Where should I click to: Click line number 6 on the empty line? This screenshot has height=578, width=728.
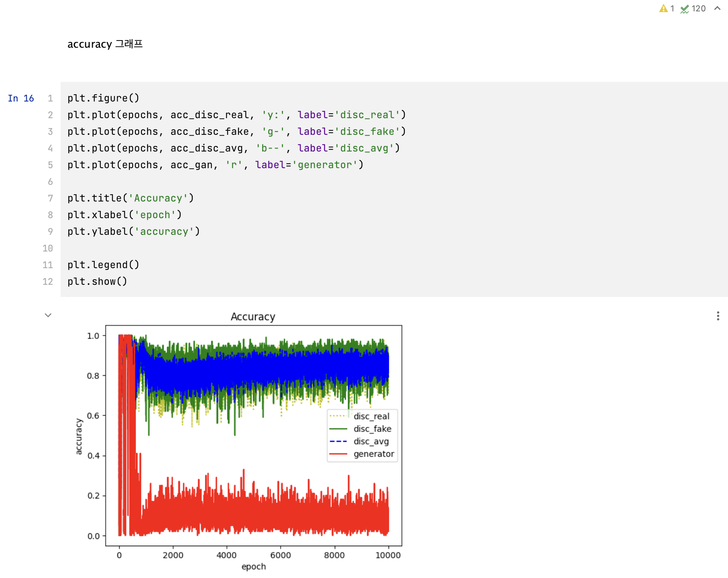tap(50, 181)
